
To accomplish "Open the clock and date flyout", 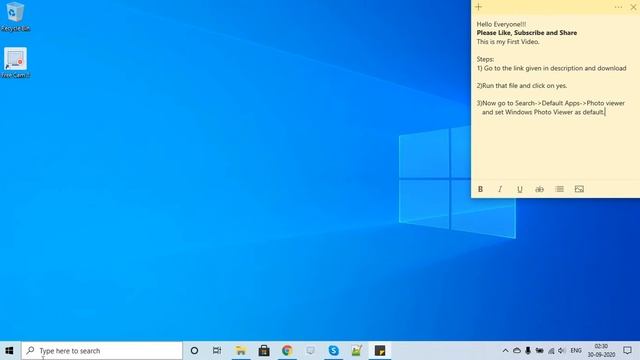I will 601,351.
